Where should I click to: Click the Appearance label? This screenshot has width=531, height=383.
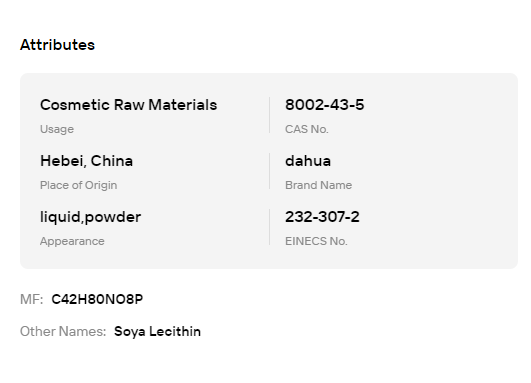72,241
